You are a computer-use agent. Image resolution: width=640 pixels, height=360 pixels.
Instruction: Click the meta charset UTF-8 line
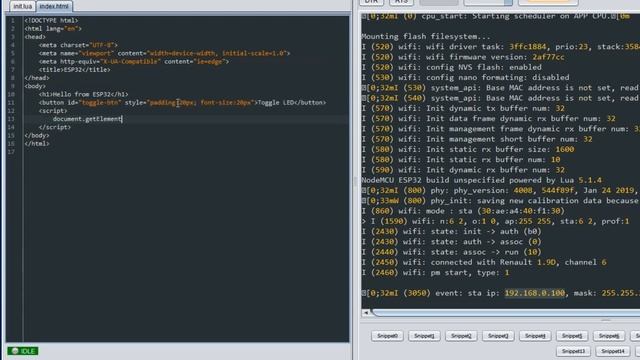coord(78,45)
